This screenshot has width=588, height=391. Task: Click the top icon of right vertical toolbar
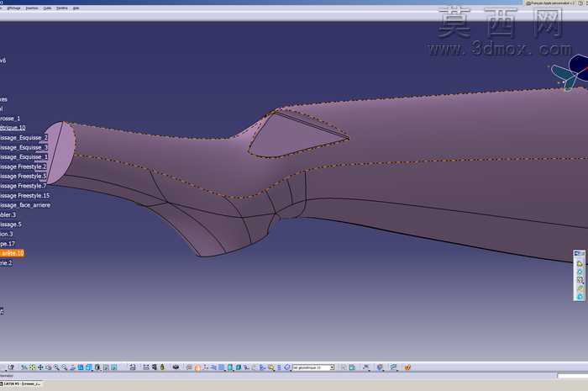point(580,264)
